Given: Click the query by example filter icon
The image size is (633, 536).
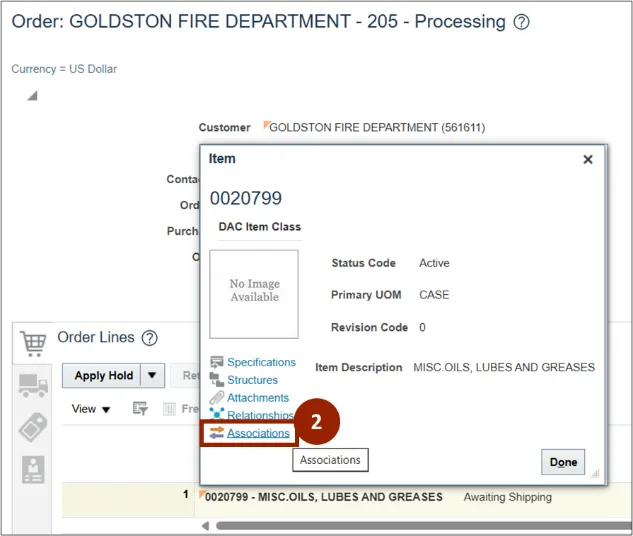Looking at the screenshot, I should 140,408.
